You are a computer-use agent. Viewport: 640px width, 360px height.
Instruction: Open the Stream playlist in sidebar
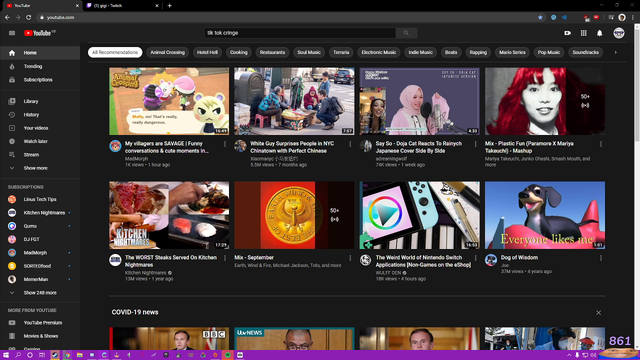coord(40,155)
